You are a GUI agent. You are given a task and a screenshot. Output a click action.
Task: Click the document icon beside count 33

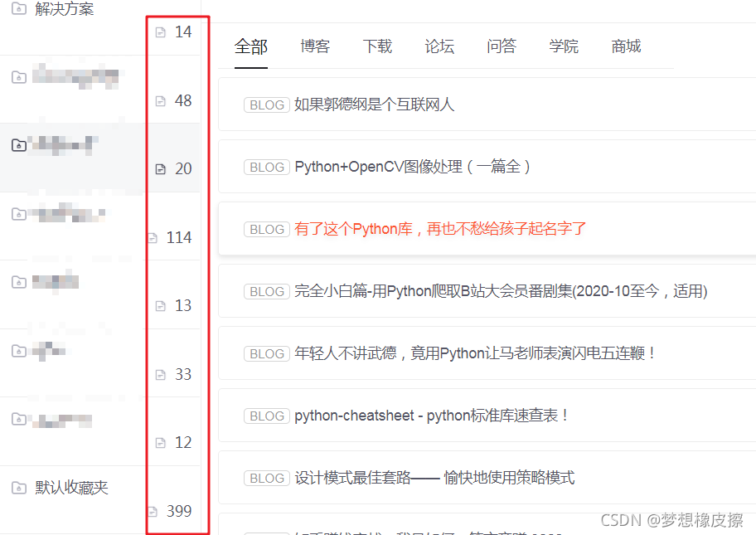point(161,374)
